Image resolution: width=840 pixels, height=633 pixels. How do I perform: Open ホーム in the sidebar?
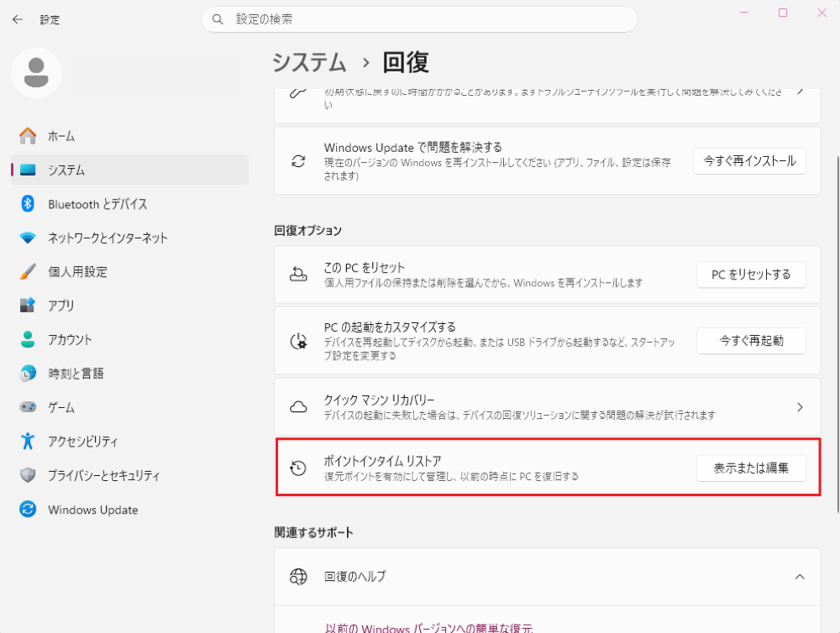click(129, 136)
